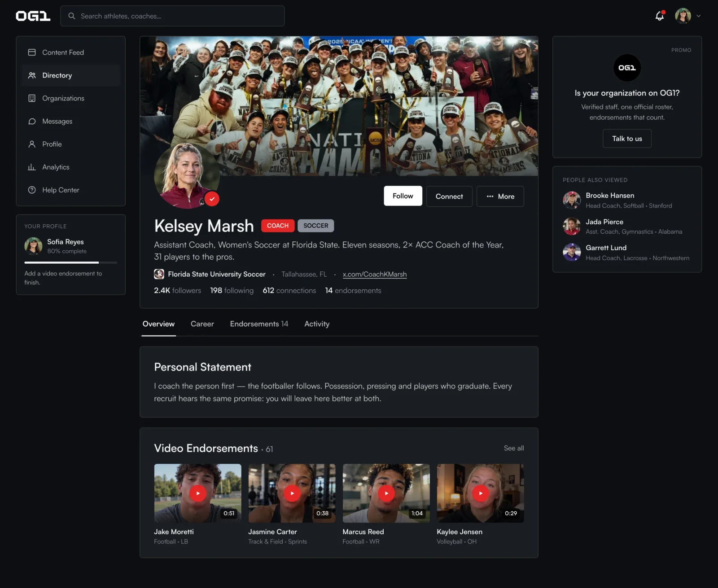View 2.4K followers
Screen dimensions: 718x588
(x=177, y=291)
